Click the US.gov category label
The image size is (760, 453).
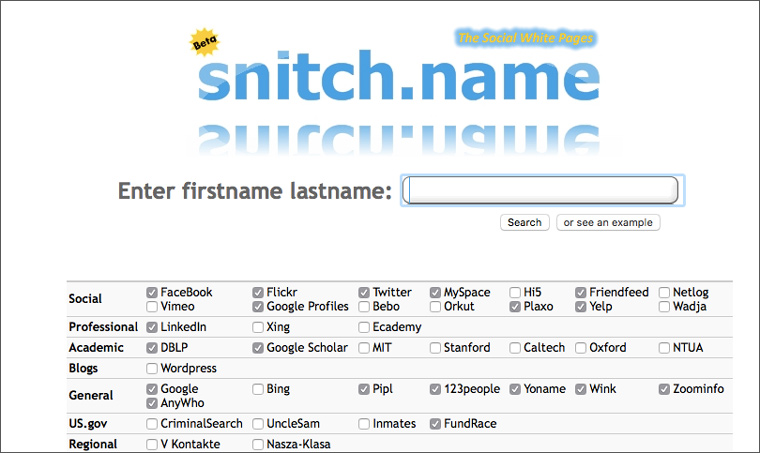[x=88, y=424]
